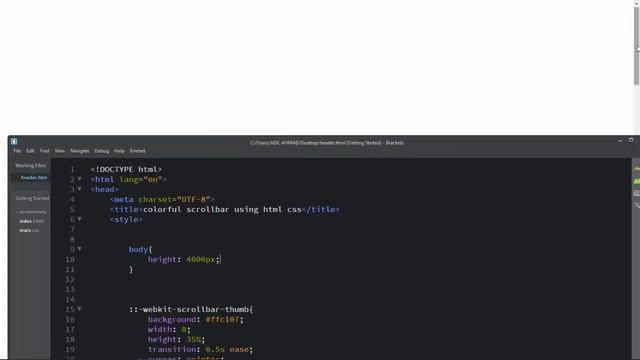
Task: Click the Brackets app icon in title bar
Action: (14, 141)
